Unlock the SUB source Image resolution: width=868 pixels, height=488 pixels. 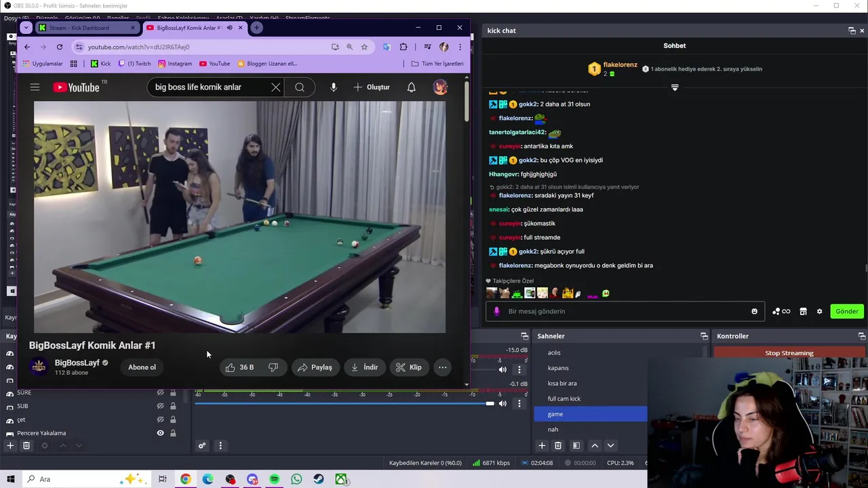coord(173,406)
